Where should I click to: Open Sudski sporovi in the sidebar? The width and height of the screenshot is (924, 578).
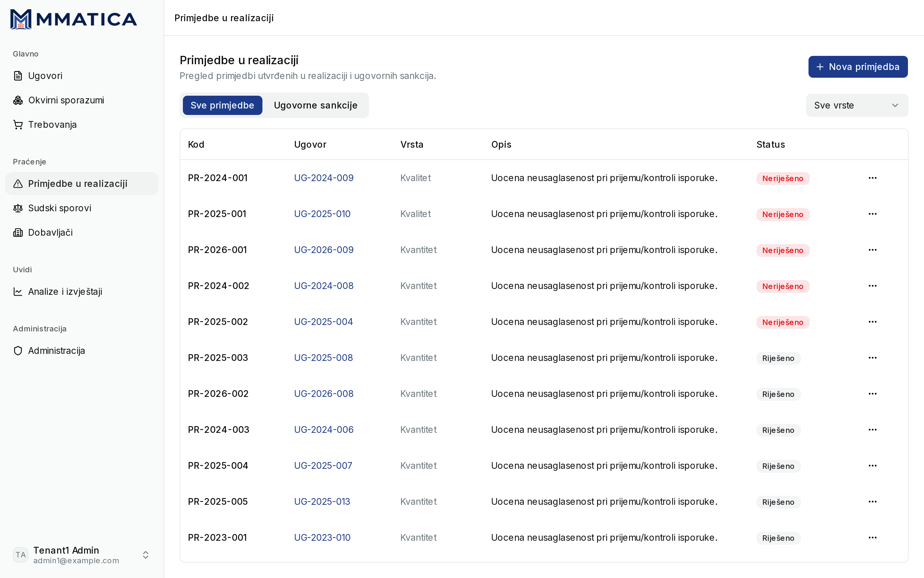pyautogui.click(x=82, y=208)
